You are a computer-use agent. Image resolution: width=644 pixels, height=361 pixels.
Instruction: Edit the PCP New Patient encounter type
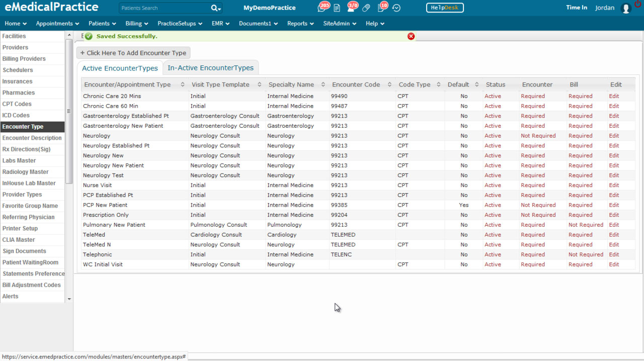click(x=614, y=205)
